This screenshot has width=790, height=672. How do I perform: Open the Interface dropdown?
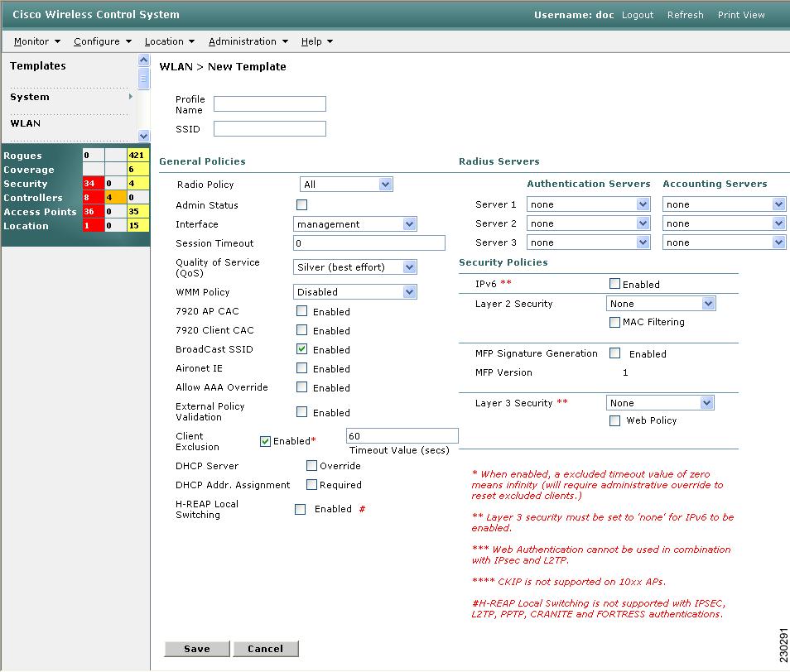pos(355,224)
